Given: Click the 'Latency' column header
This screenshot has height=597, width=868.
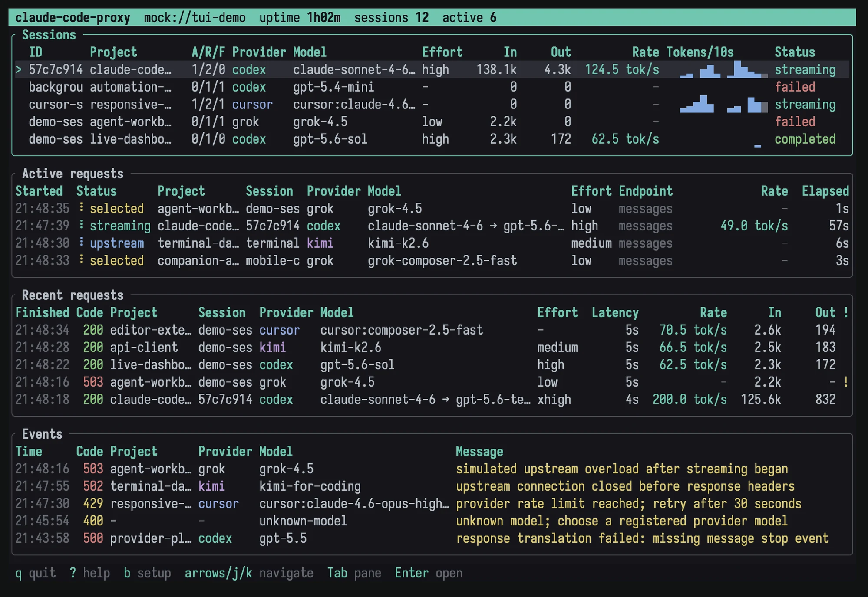Looking at the screenshot, I should (615, 313).
